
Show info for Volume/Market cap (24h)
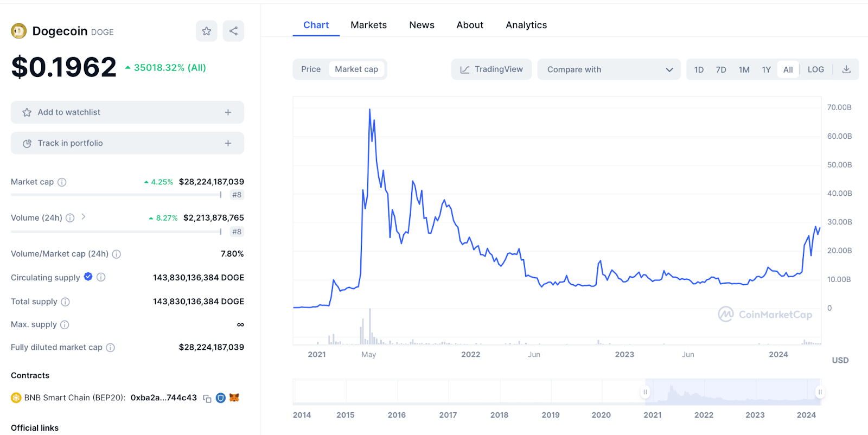116,254
